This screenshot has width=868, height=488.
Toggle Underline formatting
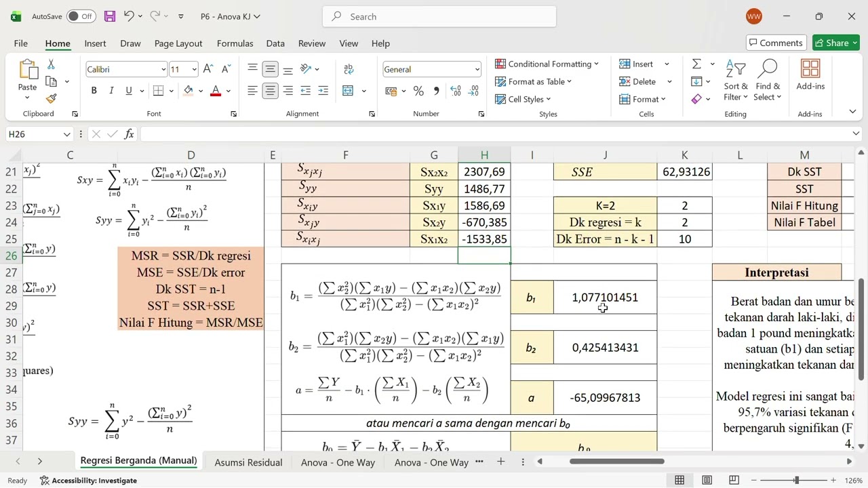click(128, 91)
